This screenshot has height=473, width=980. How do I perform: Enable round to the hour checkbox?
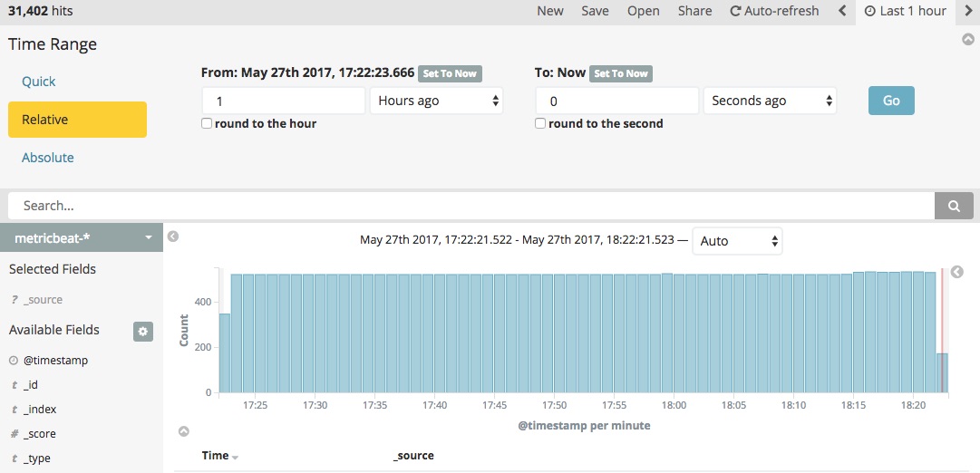pyautogui.click(x=207, y=124)
